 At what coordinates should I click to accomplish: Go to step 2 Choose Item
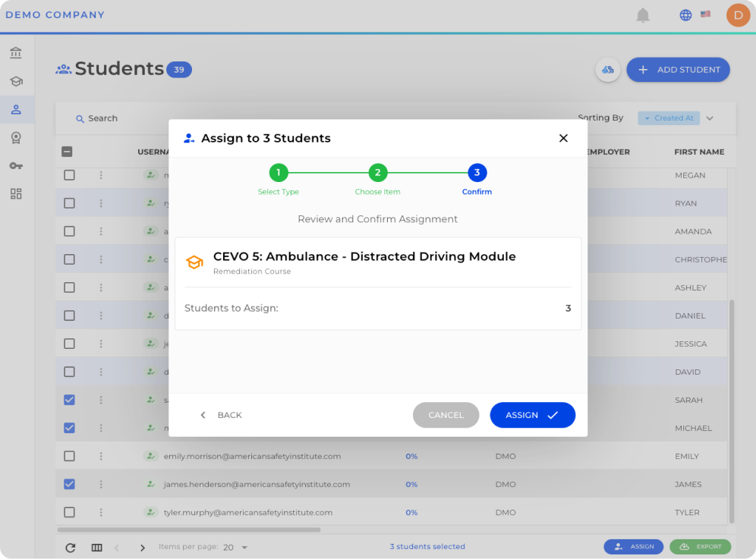(x=377, y=172)
